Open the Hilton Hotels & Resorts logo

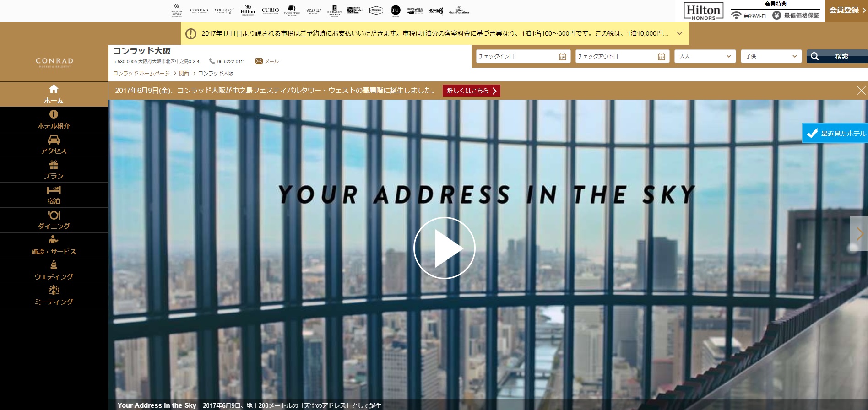[x=248, y=10]
